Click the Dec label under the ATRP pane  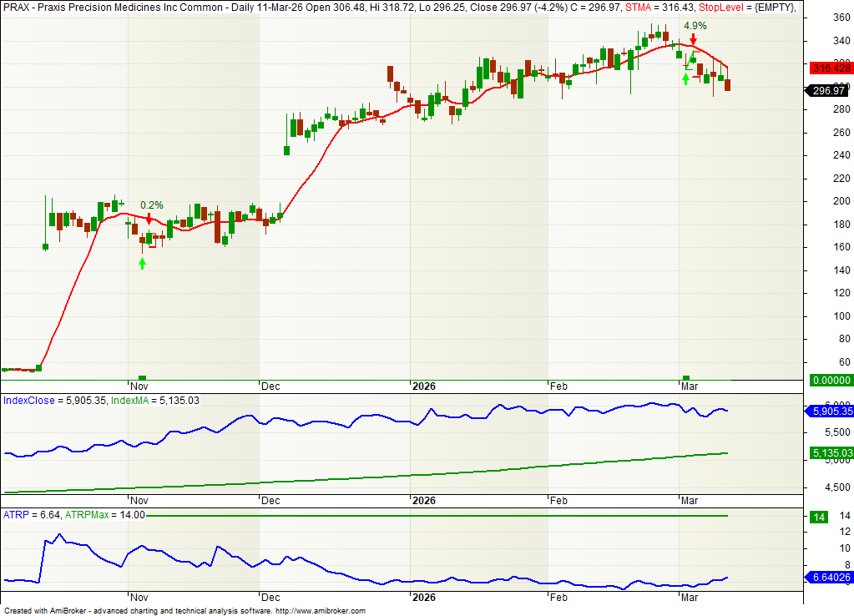point(270,598)
